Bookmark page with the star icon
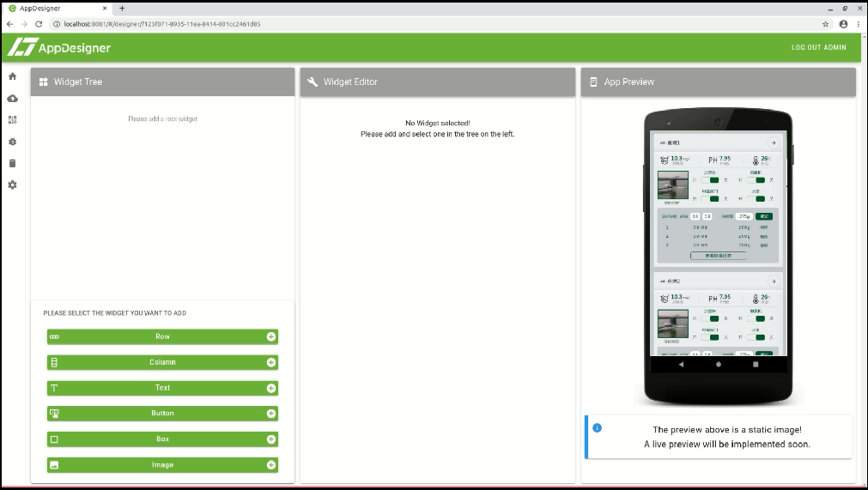This screenshot has width=868, height=490. click(826, 24)
